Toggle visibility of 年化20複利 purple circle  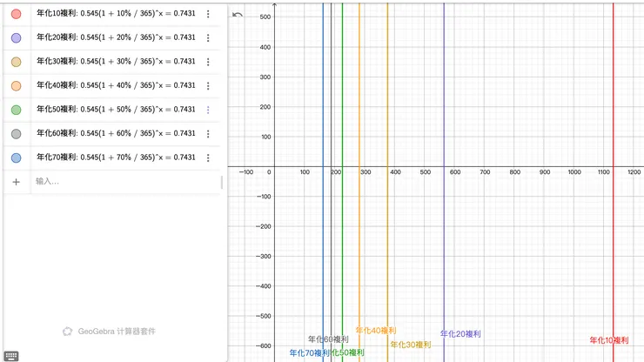(x=16, y=37)
